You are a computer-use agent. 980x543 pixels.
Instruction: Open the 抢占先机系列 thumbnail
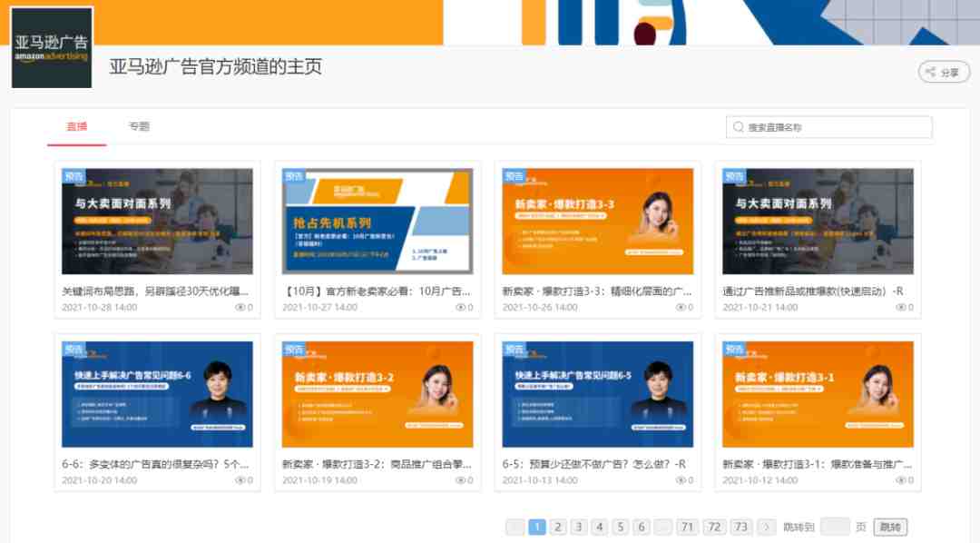click(x=377, y=221)
